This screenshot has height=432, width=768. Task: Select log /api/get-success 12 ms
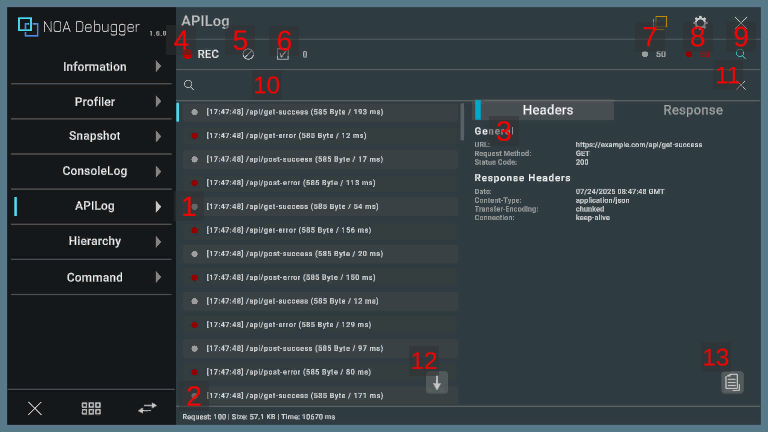320,301
